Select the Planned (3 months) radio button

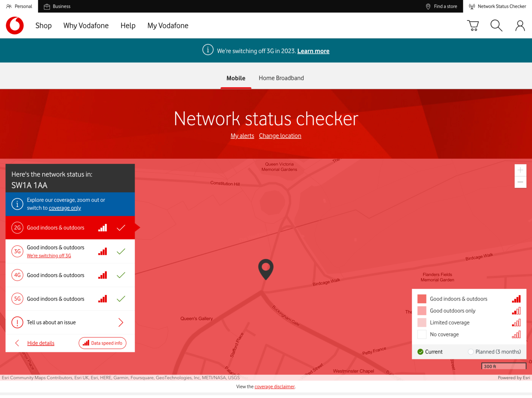[x=471, y=352]
